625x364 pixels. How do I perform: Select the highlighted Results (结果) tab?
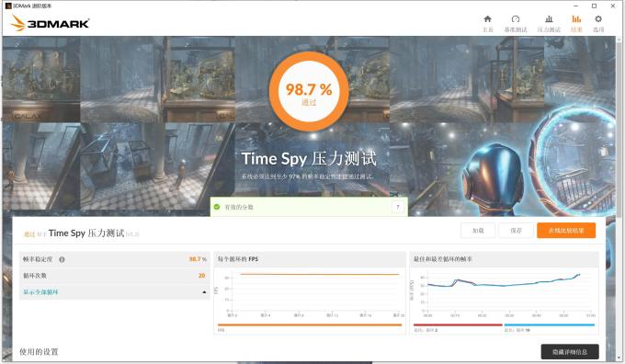pyautogui.click(x=576, y=24)
